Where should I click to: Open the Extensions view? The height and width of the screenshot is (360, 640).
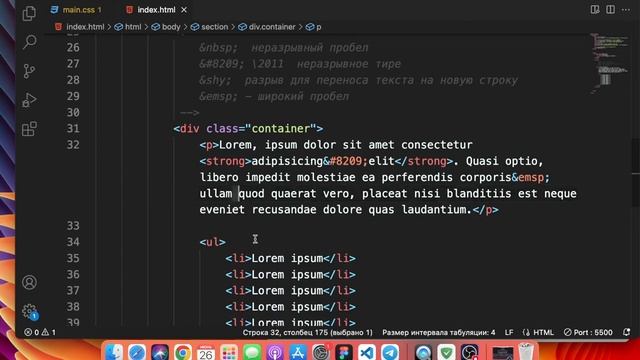[29, 129]
